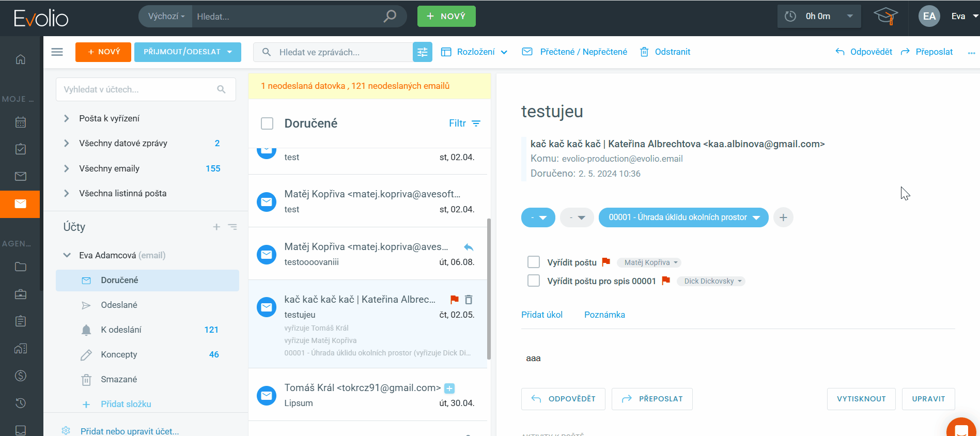Expand the Všechny emaily tree item

[66, 168]
